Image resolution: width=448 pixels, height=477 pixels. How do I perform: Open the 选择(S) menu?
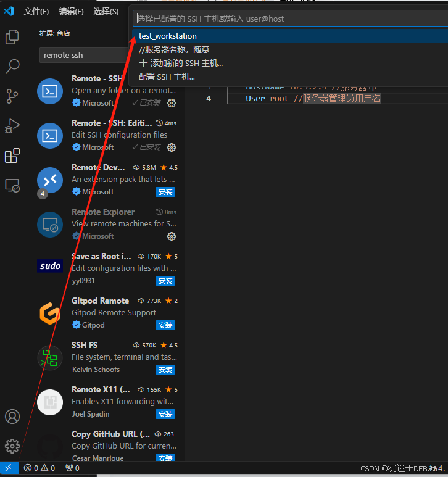pos(106,12)
